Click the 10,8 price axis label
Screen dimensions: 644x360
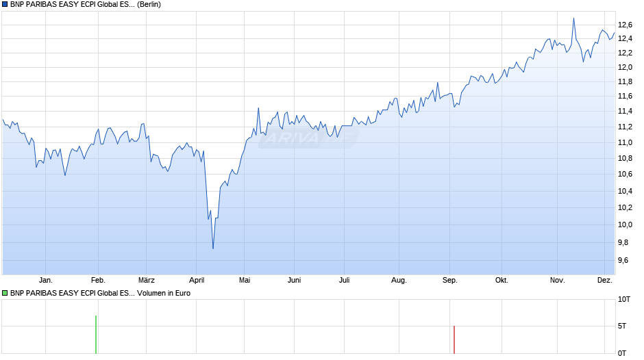coord(625,159)
